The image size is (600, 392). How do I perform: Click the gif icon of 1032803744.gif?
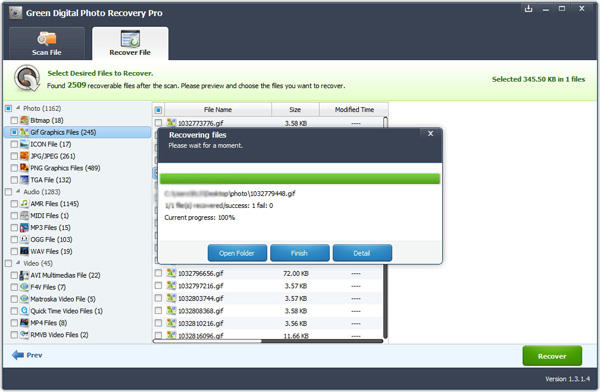pyautogui.click(x=171, y=298)
